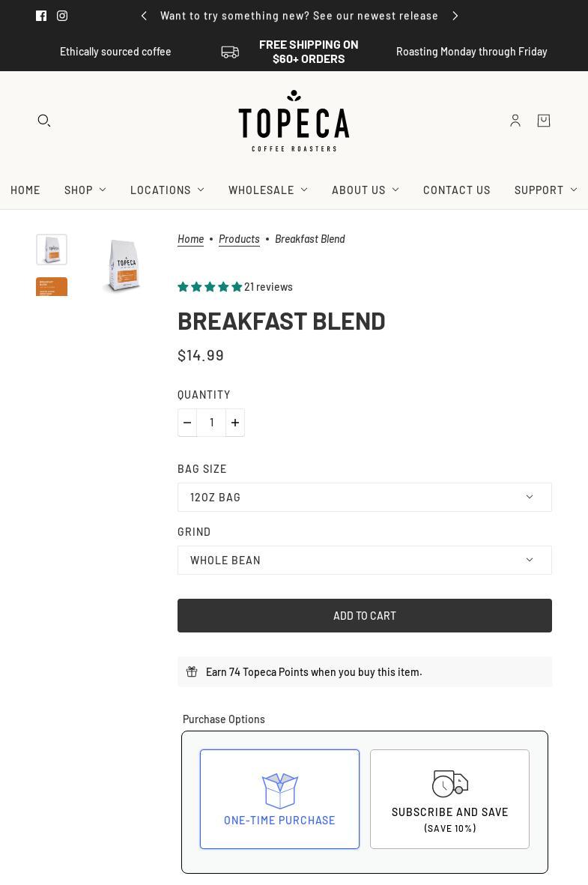Open the account user icon
The image size is (588, 885).
point(515,121)
